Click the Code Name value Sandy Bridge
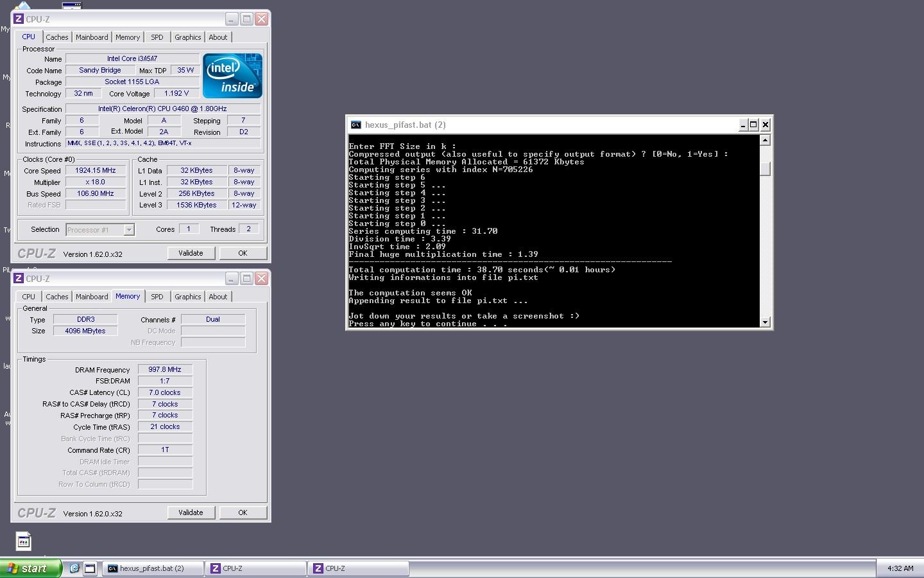 (x=100, y=70)
